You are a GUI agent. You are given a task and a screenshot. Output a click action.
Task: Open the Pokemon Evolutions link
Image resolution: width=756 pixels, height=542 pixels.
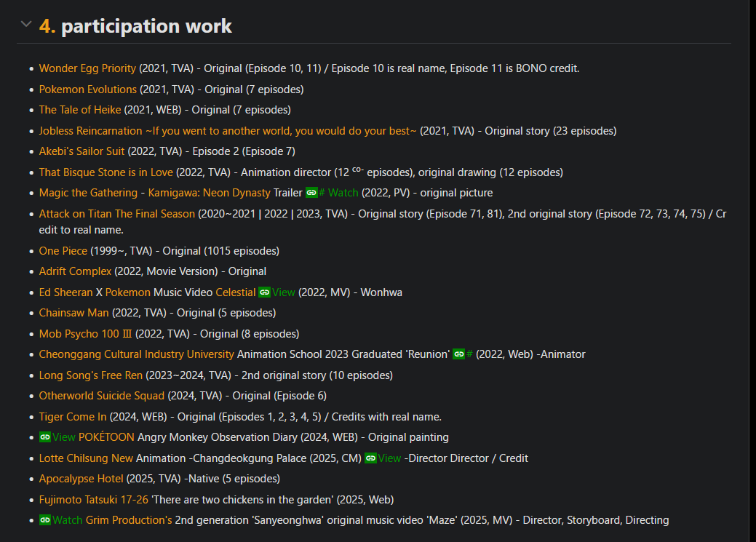point(88,89)
